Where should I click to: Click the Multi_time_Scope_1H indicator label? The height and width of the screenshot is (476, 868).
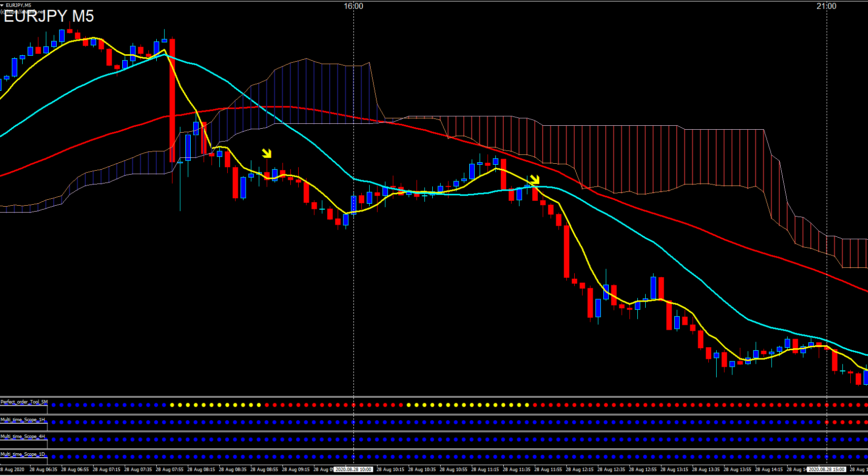click(23, 420)
